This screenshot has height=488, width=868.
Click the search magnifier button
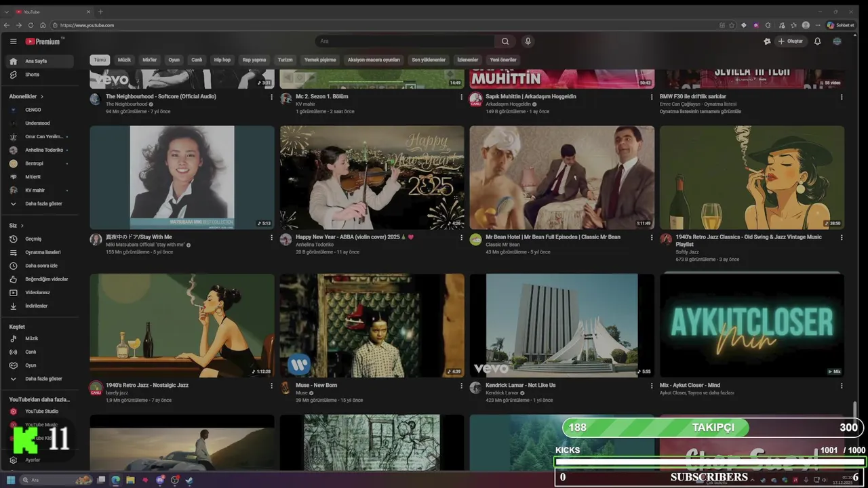[505, 41]
